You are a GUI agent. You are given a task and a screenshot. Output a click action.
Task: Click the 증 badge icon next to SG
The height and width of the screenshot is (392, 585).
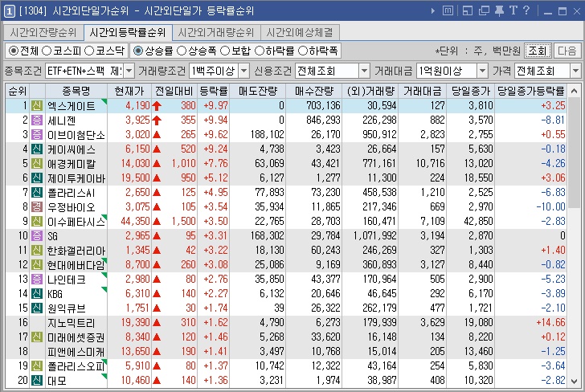37,235
